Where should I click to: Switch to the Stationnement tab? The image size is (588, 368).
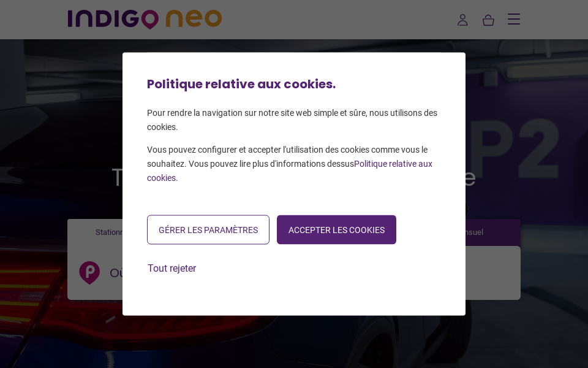(110, 232)
